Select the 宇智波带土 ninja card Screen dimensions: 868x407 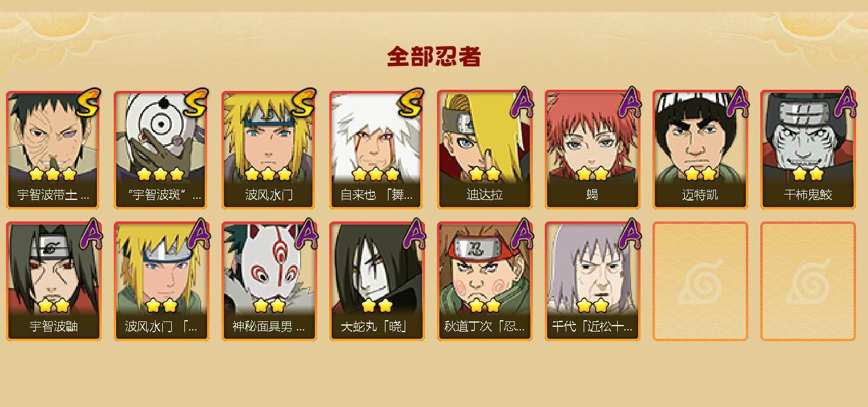pyautogui.click(x=54, y=150)
